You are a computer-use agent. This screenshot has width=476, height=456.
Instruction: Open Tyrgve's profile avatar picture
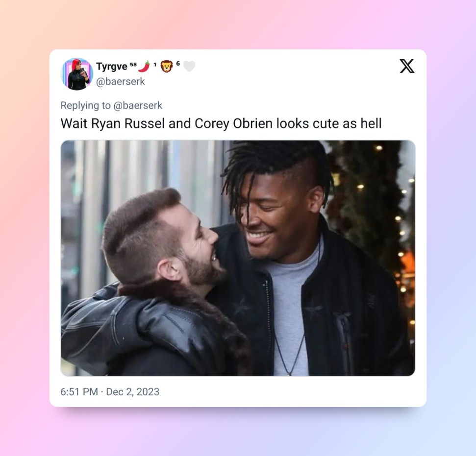pos(77,74)
